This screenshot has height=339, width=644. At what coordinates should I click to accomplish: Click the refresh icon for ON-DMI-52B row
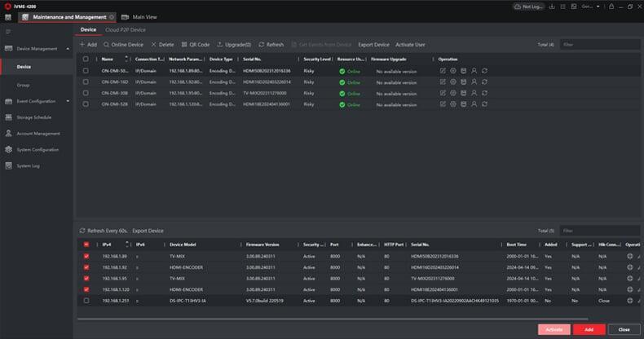pyautogui.click(x=484, y=104)
